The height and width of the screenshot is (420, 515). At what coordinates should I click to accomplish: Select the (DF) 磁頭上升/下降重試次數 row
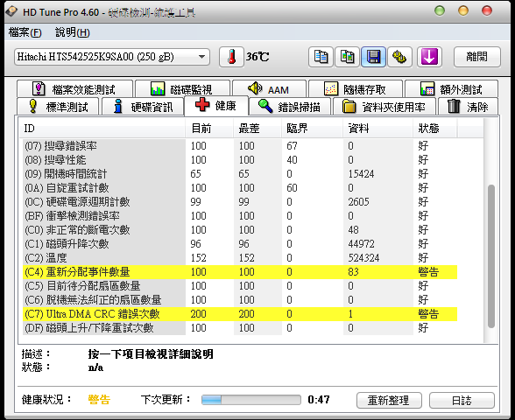tap(240, 328)
